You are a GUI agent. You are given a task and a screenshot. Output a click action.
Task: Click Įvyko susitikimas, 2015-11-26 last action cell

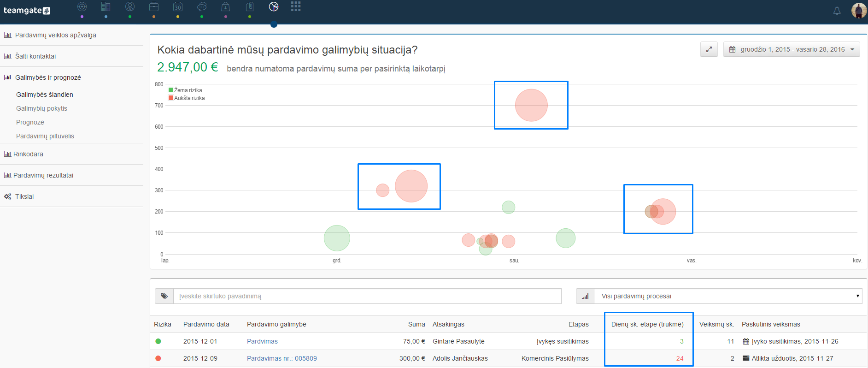click(791, 341)
